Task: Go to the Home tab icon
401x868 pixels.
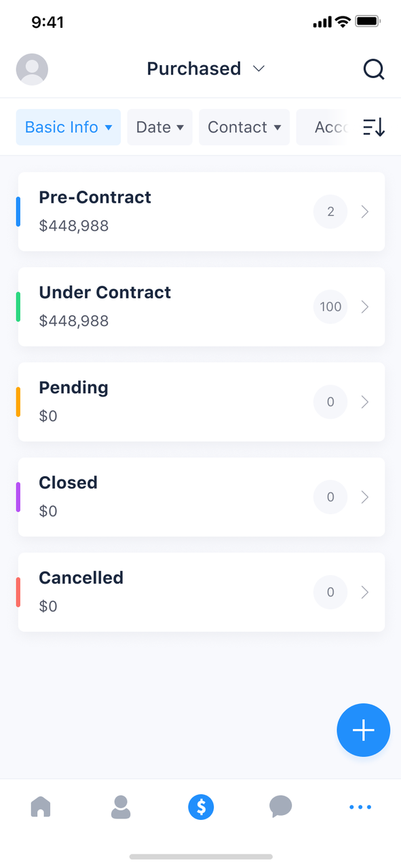Action: pyautogui.click(x=41, y=807)
